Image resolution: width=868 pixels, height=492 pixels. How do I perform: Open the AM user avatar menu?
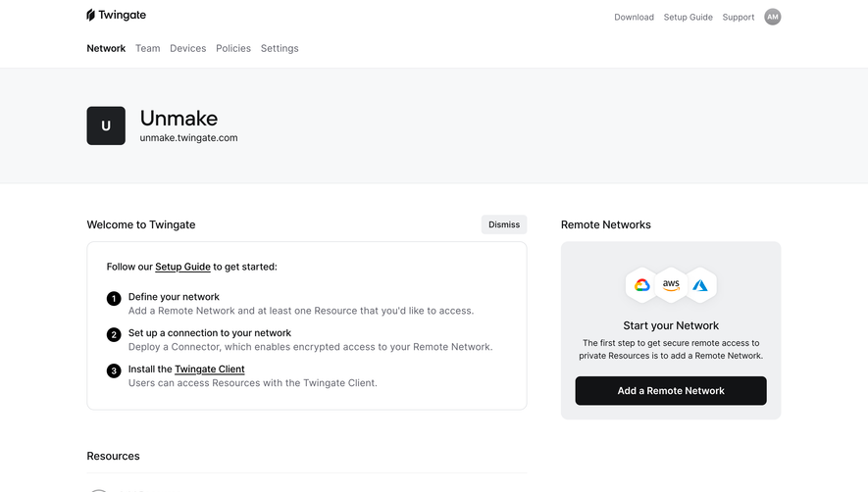(772, 17)
